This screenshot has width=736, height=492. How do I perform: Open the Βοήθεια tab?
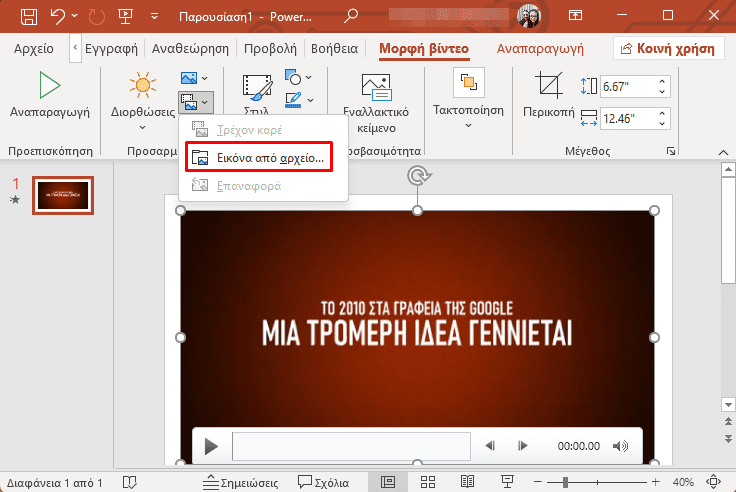coord(334,48)
